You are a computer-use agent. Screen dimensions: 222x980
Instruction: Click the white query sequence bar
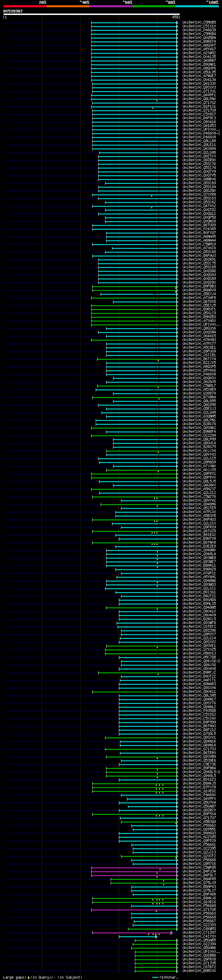pos(92,15)
